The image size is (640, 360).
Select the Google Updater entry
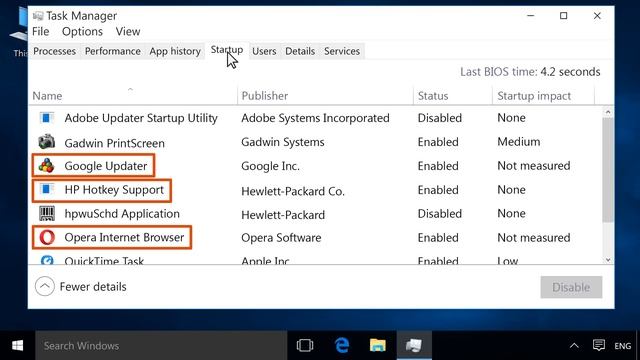tap(106, 166)
